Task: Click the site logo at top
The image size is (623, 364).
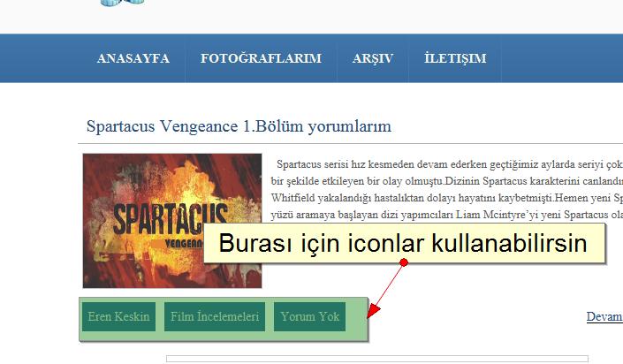Action: [x=122, y=3]
